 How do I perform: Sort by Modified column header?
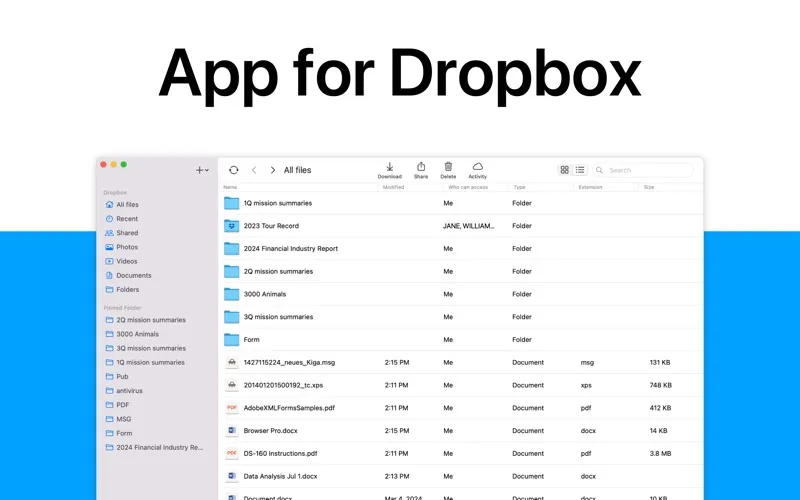click(393, 187)
